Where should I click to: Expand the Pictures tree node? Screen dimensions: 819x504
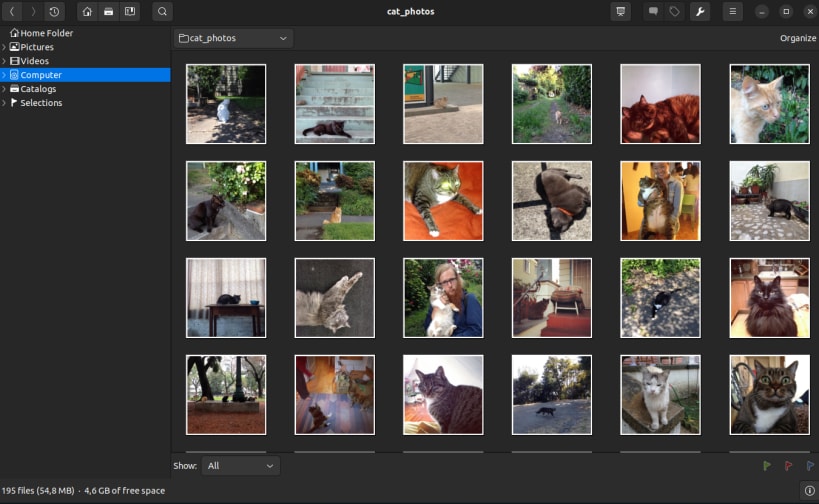tap(4, 47)
